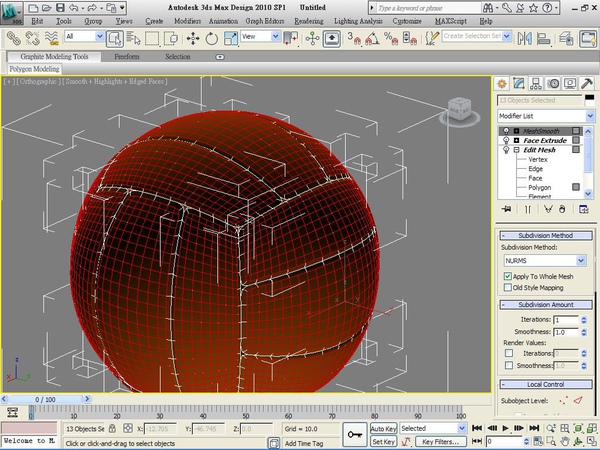Switch to the Selection ribbon tab
Viewport: 600px width, 450px height.
click(x=178, y=57)
